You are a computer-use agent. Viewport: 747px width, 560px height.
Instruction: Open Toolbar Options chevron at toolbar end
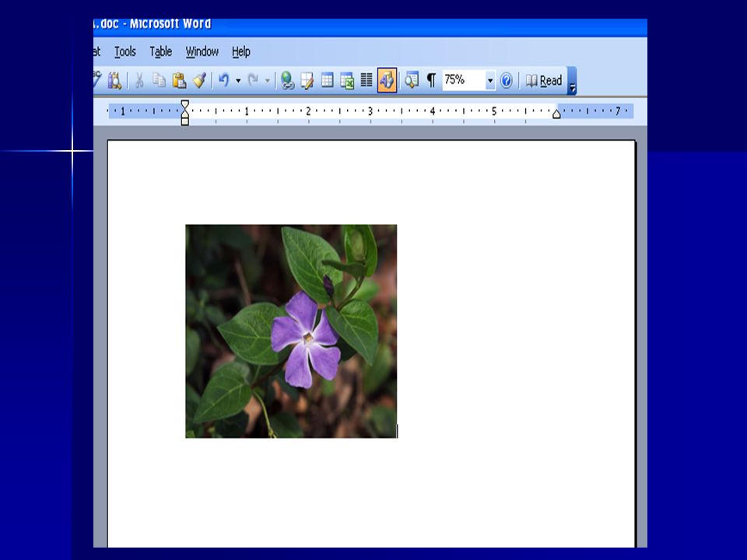click(572, 81)
